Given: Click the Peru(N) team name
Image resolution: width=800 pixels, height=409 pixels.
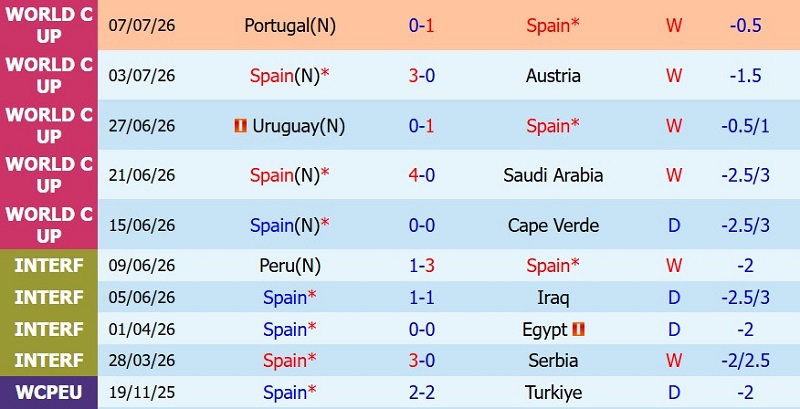Looking at the screenshot, I should coord(290,266).
